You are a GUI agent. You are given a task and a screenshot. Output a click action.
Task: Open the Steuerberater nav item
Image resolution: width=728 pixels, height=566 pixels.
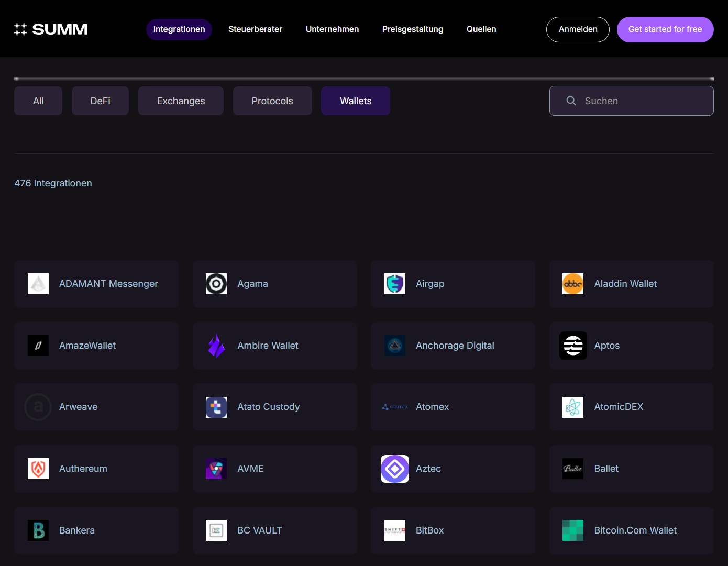(x=256, y=29)
